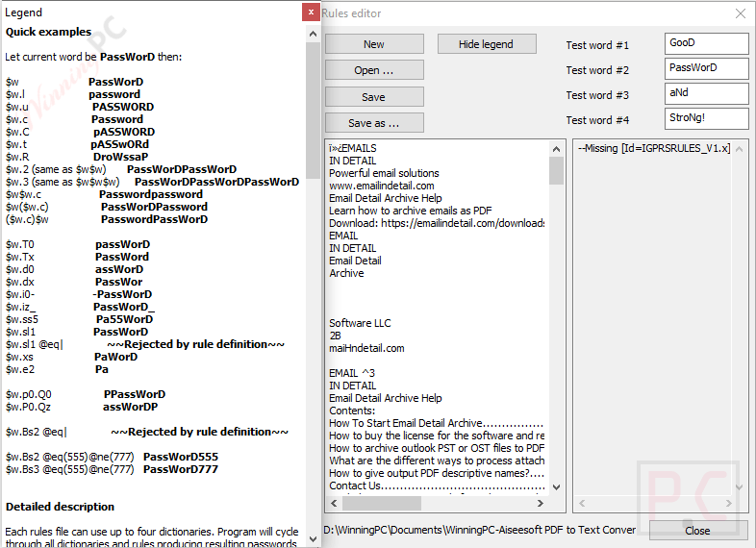Click the 'Powerful email solutions' line
The image size is (756, 548).
pyautogui.click(x=384, y=173)
